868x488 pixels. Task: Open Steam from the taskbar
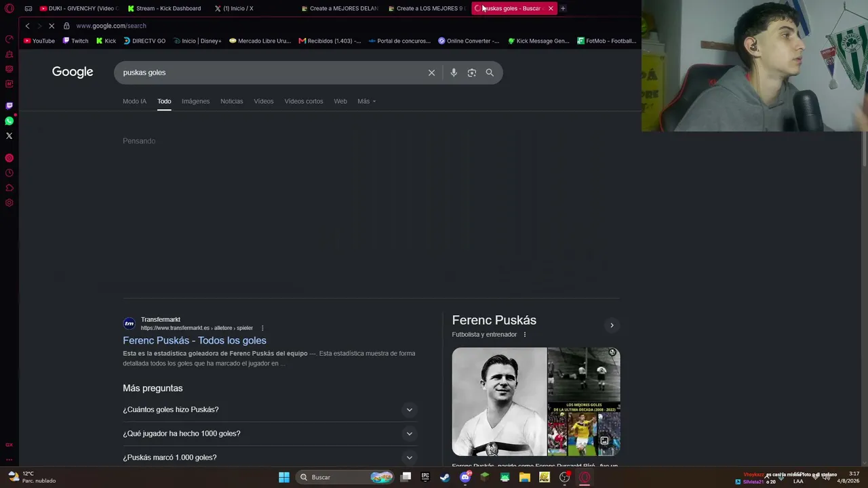(445, 477)
